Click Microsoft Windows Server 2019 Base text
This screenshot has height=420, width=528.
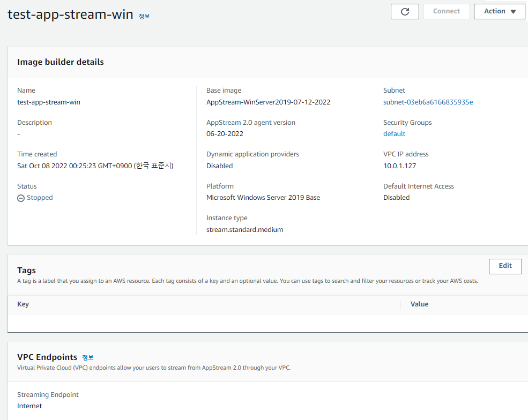(x=263, y=198)
